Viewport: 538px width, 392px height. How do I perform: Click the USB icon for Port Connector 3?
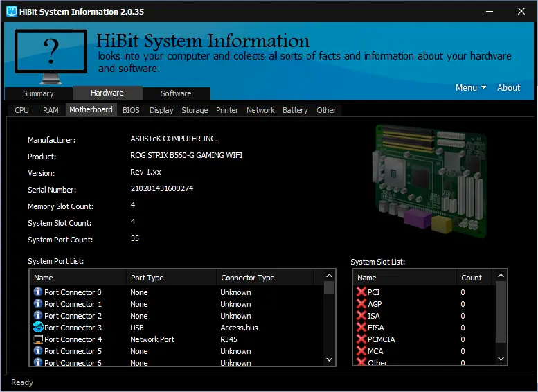pos(38,327)
